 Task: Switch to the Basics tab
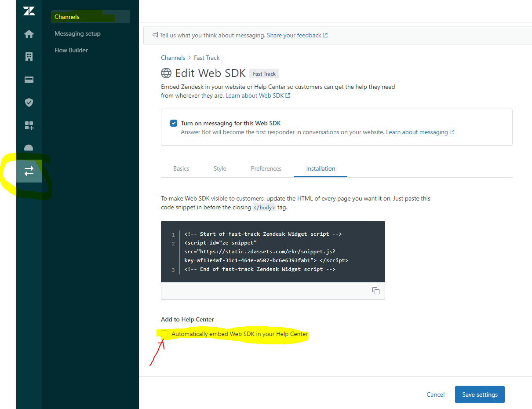click(x=181, y=168)
